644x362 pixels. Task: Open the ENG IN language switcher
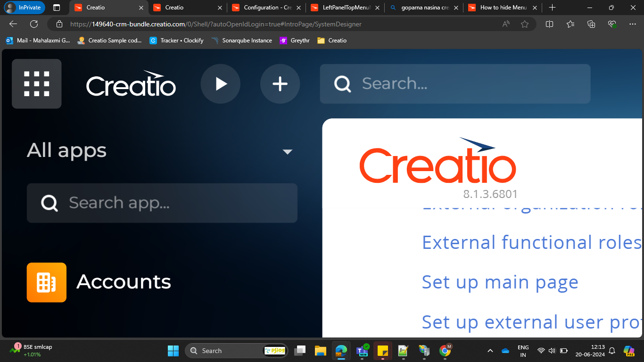523,351
